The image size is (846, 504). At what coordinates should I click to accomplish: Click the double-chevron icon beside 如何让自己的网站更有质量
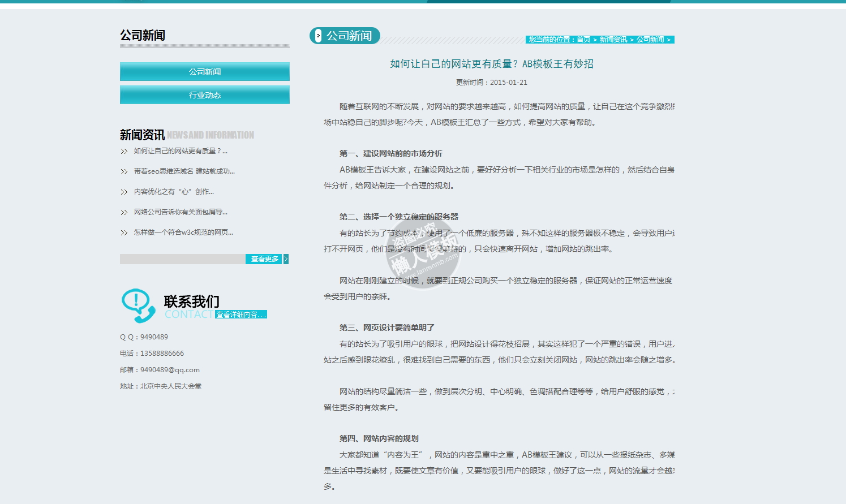coord(124,152)
